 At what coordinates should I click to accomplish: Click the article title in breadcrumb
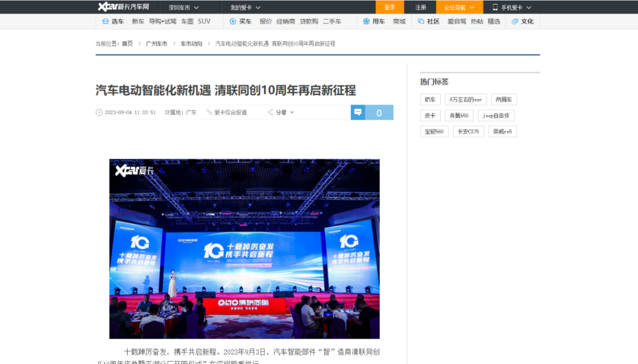pyautogui.click(x=275, y=44)
